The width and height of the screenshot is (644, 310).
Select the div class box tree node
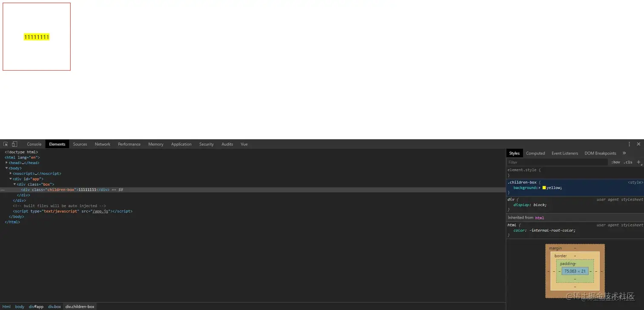[x=35, y=184]
